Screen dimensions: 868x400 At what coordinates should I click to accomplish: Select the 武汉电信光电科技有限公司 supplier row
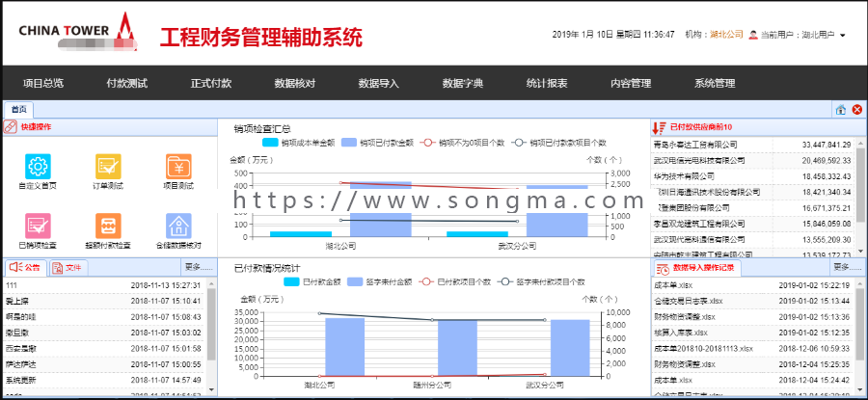tap(753, 160)
